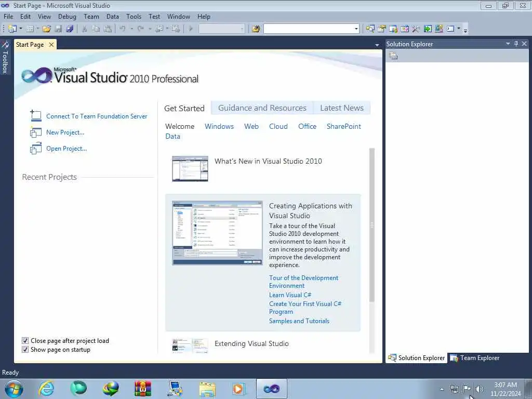Screen dimensions: 532x399
Task: Click the Open Project... link
Action: pyautogui.click(x=66, y=149)
